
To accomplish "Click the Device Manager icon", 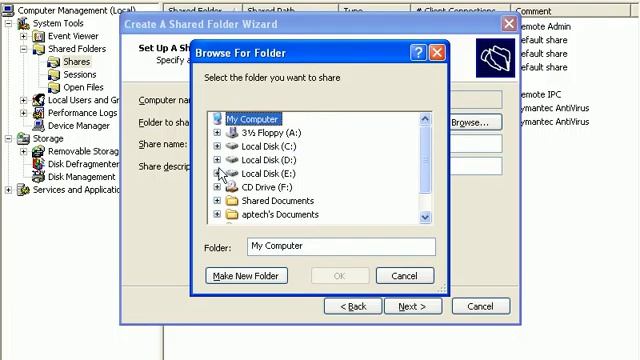I will pyautogui.click(x=38, y=126).
